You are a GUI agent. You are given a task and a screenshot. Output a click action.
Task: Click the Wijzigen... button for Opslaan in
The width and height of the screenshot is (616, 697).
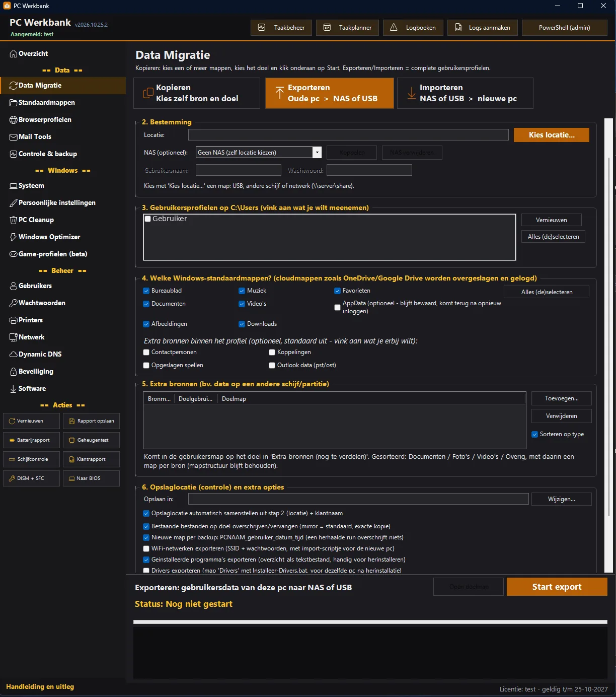coord(562,499)
